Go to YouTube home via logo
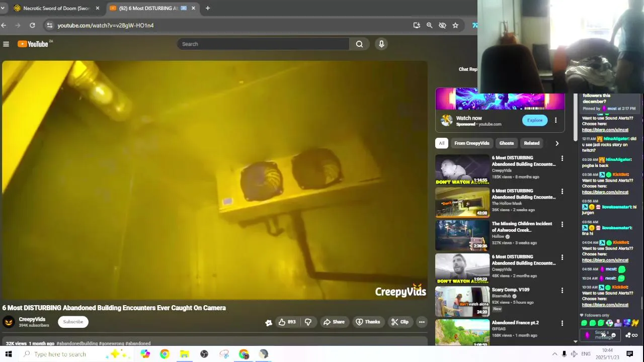This screenshot has height=362, width=644. pos(33,44)
